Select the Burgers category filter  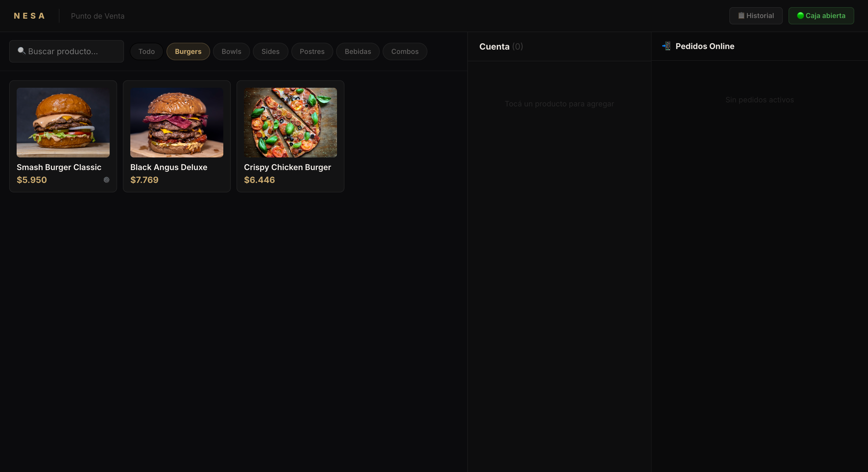click(x=188, y=52)
